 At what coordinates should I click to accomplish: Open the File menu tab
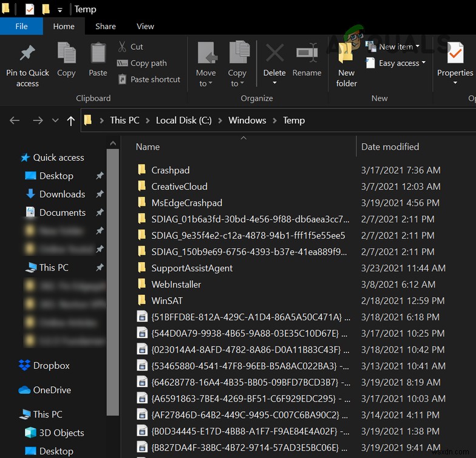pos(21,26)
